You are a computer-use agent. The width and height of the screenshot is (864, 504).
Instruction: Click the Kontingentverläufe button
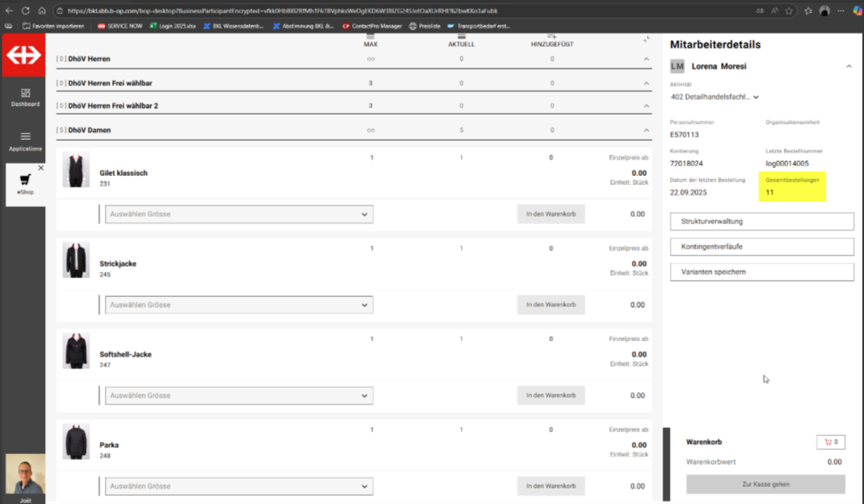pyautogui.click(x=762, y=246)
